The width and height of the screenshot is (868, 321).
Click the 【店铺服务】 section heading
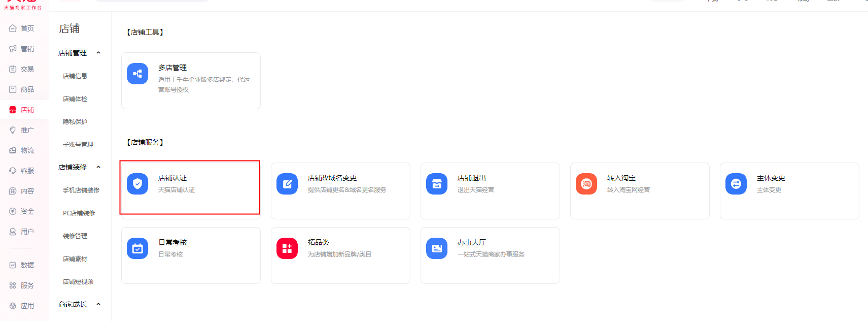coord(145,142)
